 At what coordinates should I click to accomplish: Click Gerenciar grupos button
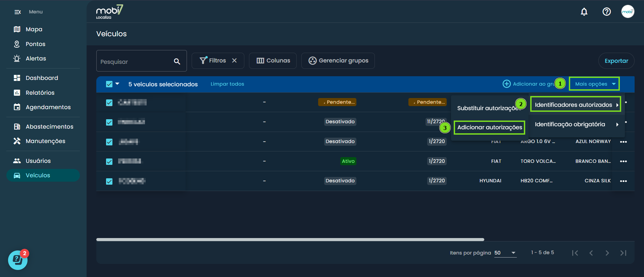tap(338, 61)
